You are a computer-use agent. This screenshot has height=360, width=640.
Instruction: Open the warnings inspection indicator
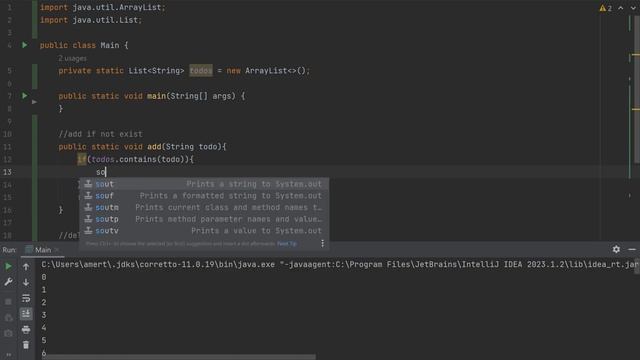[x=605, y=8]
